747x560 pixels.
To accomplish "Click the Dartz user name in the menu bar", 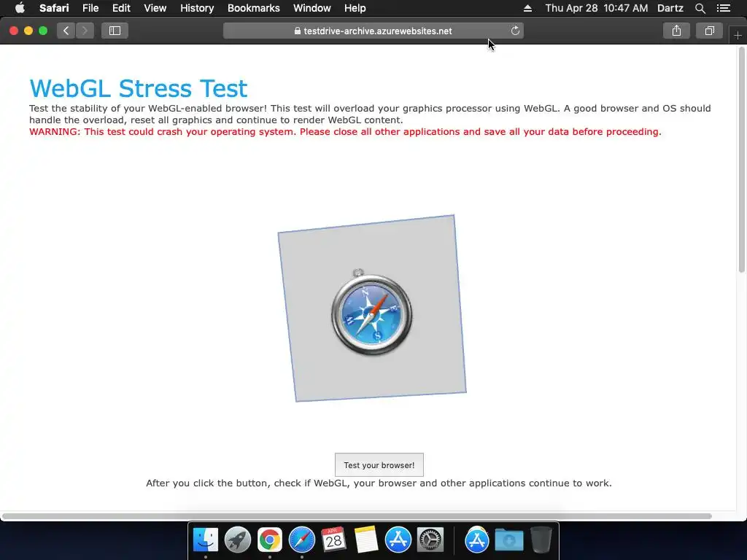I will click(670, 8).
